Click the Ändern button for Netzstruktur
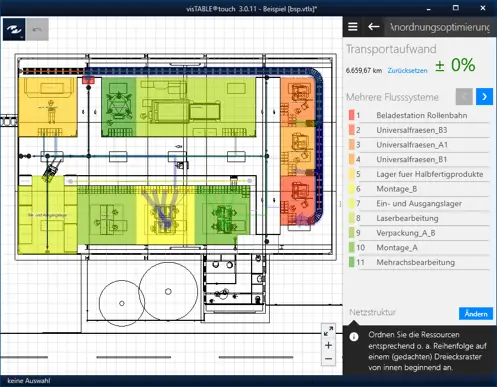This screenshot has width=497, height=387. click(x=476, y=314)
